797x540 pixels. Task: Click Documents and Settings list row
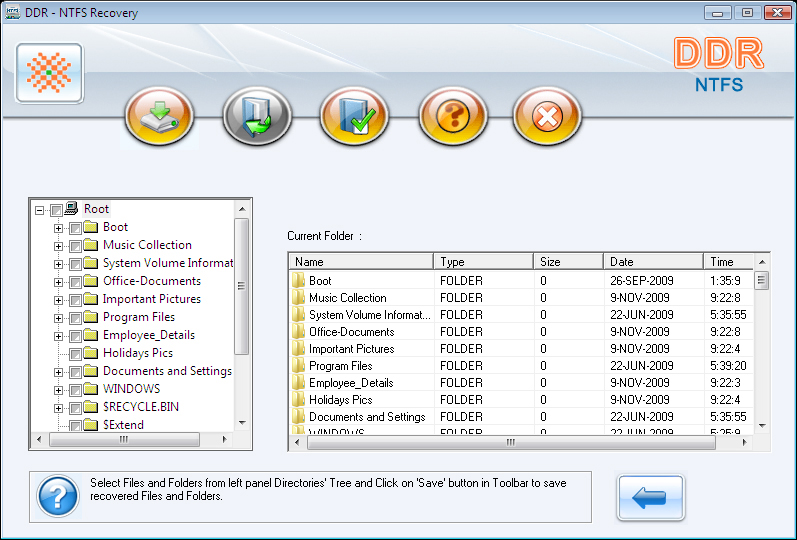[522, 417]
